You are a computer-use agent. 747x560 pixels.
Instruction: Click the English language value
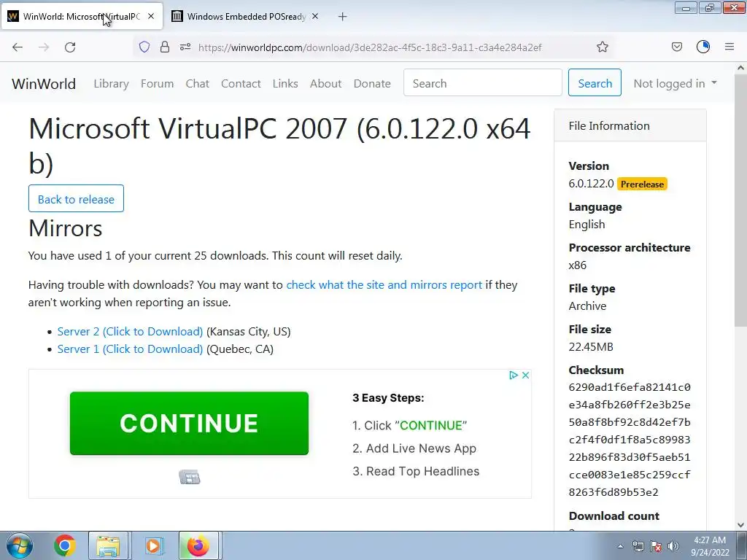click(587, 225)
